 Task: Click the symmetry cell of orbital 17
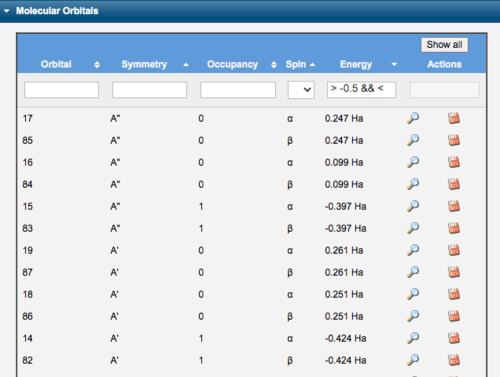(x=115, y=118)
